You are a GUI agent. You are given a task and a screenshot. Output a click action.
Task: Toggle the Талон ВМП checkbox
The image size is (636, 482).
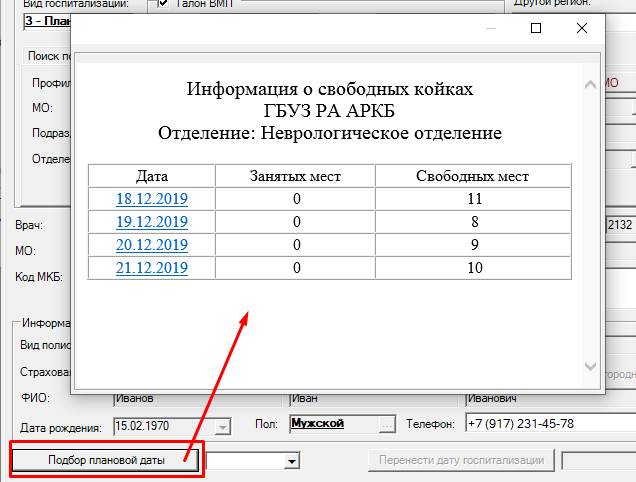163,4
